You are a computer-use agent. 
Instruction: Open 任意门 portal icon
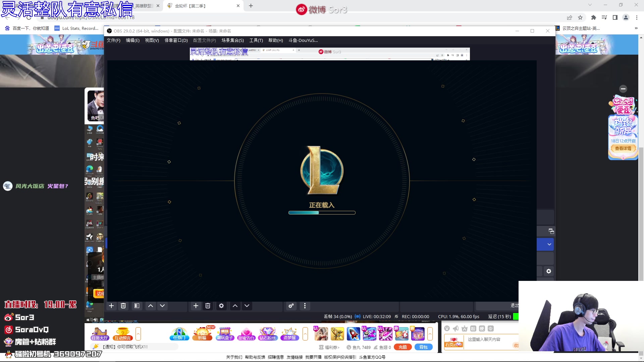tap(179, 334)
